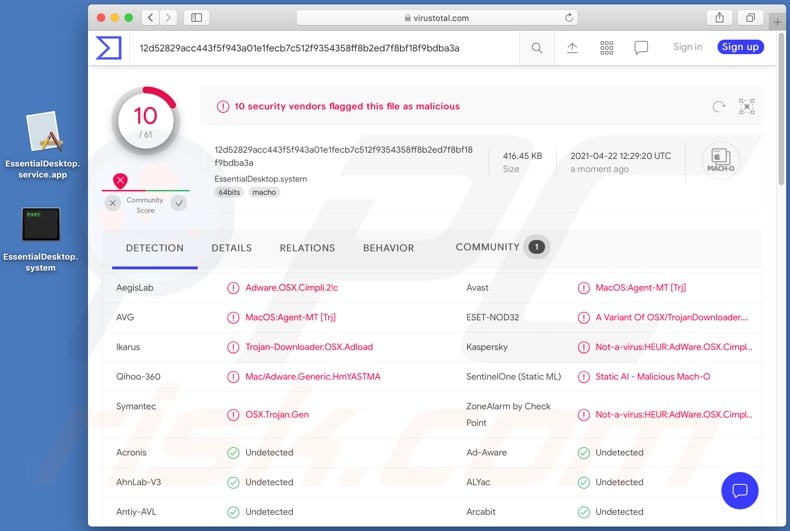Image resolution: width=790 pixels, height=531 pixels.
Task: Click the red community score marker
Action: (120, 180)
